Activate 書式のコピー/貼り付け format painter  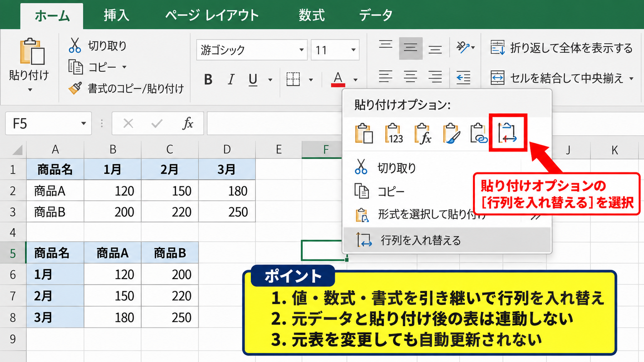pyautogui.click(x=126, y=88)
